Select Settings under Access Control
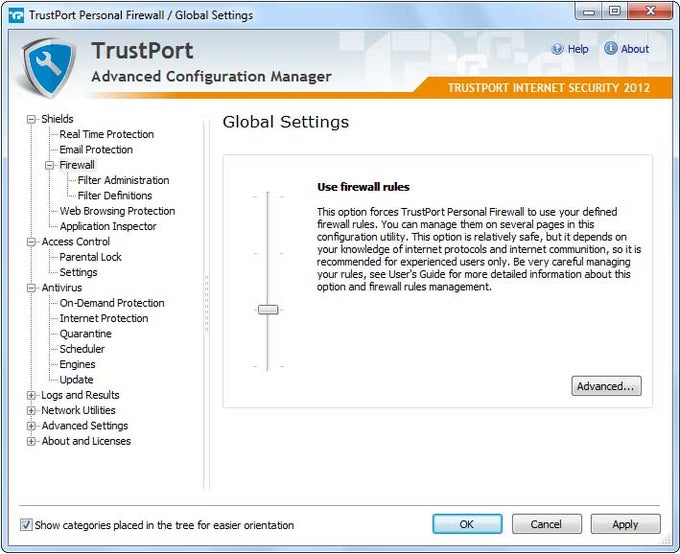The image size is (680, 554). 78,272
